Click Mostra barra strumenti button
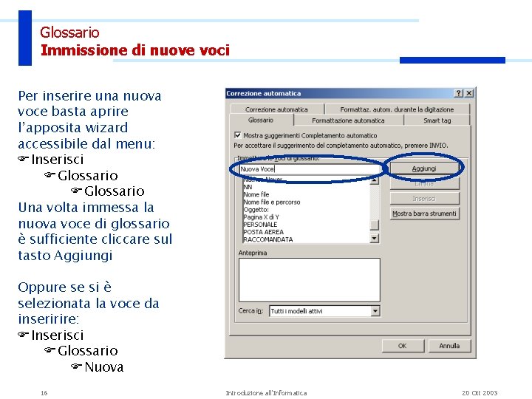Image resolution: width=532 pixels, height=399 pixels. coord(424,214)
